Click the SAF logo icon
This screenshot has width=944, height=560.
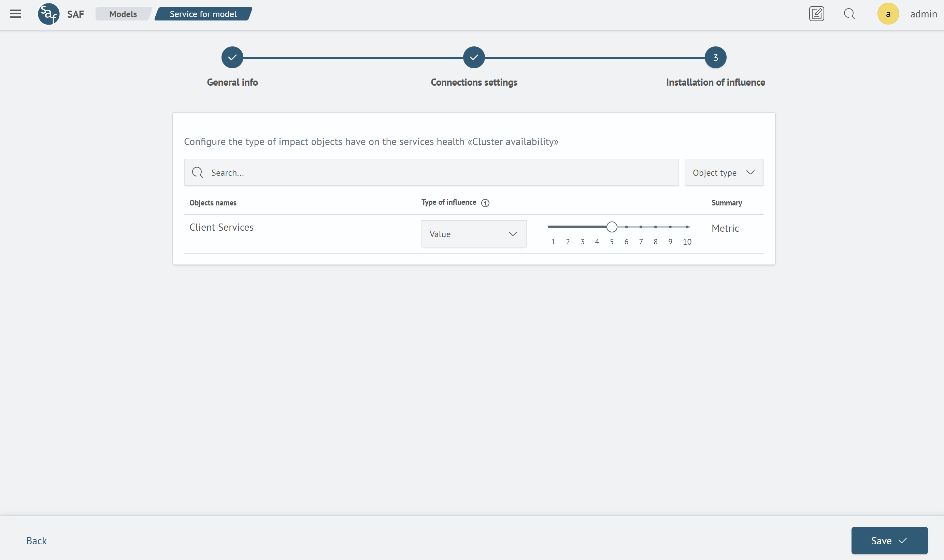coord(49,14)
